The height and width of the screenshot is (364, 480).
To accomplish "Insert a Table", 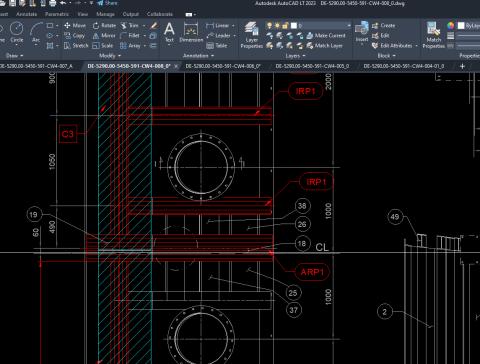I will point(217,45).
